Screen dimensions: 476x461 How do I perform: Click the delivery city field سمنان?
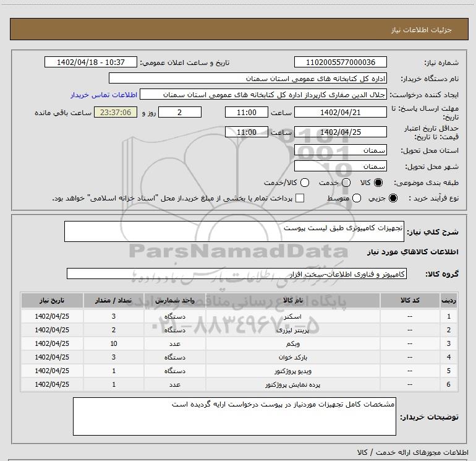pos(340,166)
